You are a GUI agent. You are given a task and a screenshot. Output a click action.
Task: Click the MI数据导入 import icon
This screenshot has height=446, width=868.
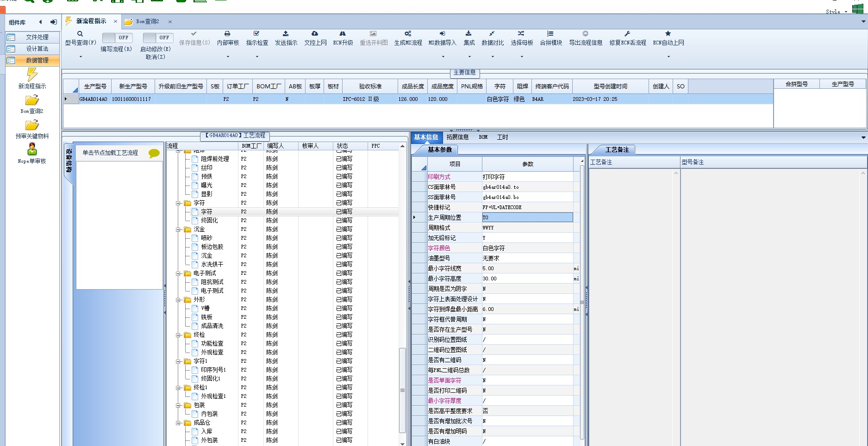[442, 34]
